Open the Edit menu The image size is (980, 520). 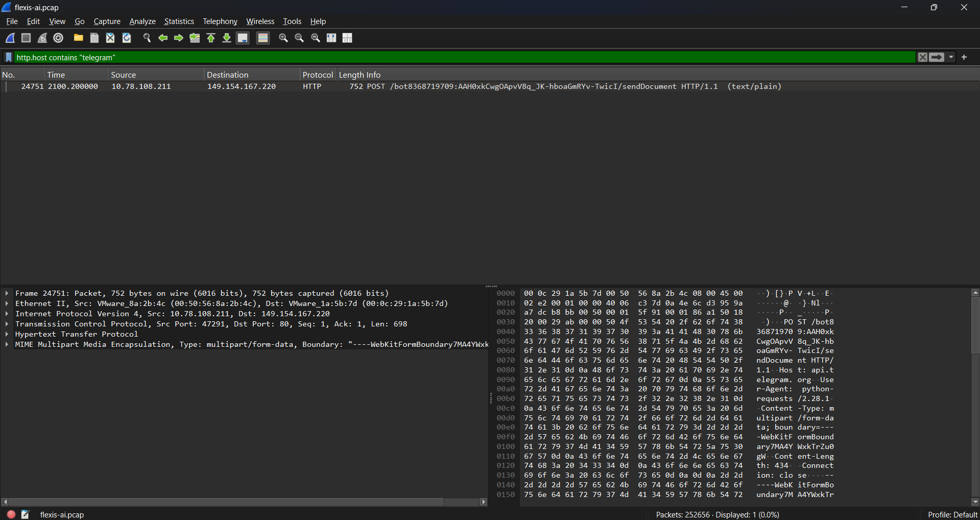(33, 21)
